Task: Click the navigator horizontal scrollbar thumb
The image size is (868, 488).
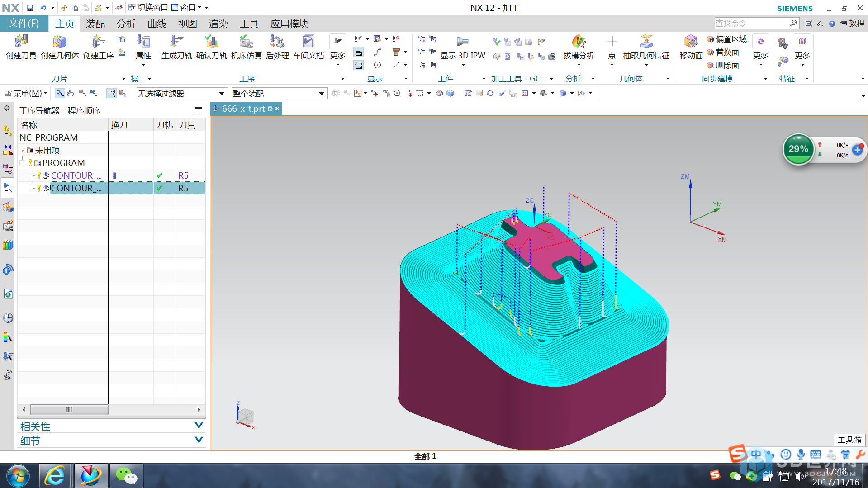Action: point(69,410)
